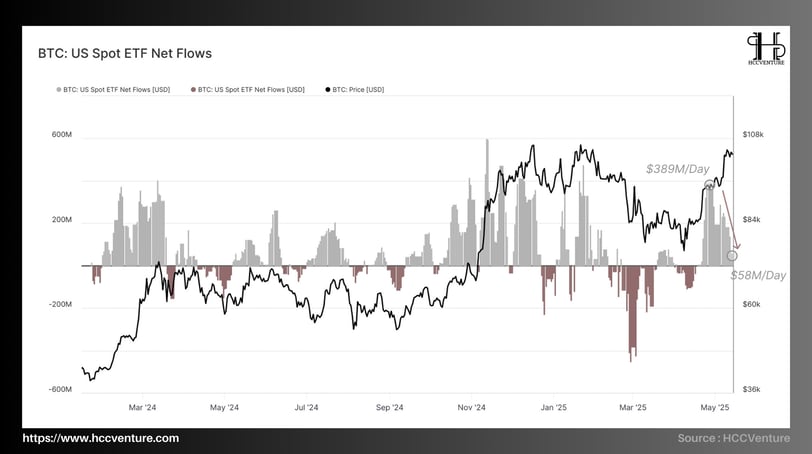Toggle the gray Net Flows legend dot
Viewport: 812px width, 454px height.
(59, 90)
